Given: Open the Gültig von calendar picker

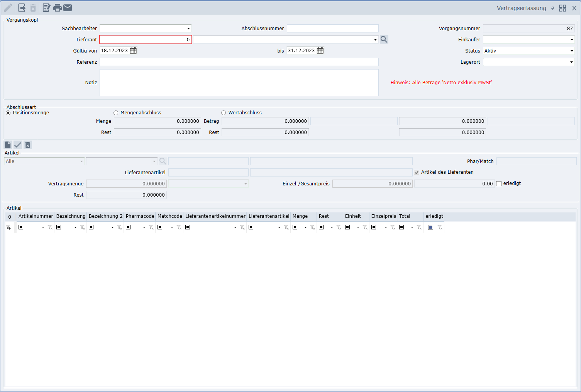Looking at the screenshot, I should pyautogui.click(x=133, y=51).
